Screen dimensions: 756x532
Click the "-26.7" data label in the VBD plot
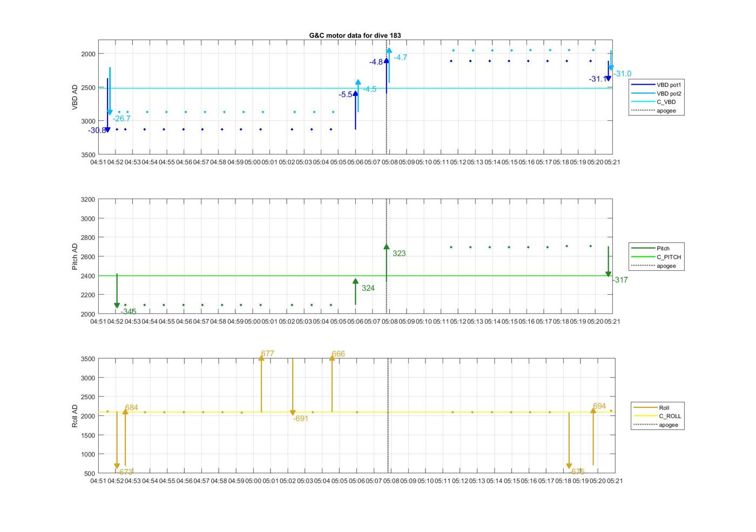[122, 119]
